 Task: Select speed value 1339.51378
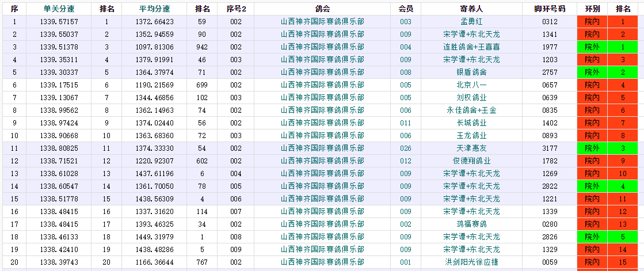(59, 47)
